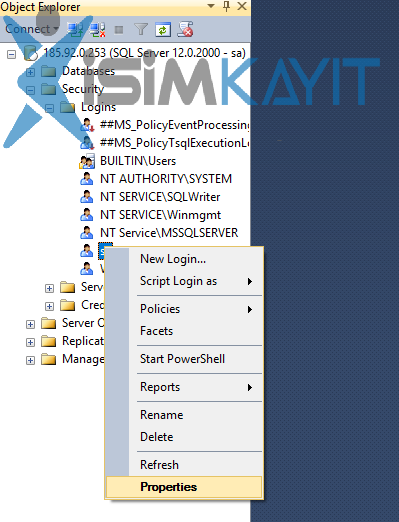Open the Script Login as submenu

click(184, 281)
